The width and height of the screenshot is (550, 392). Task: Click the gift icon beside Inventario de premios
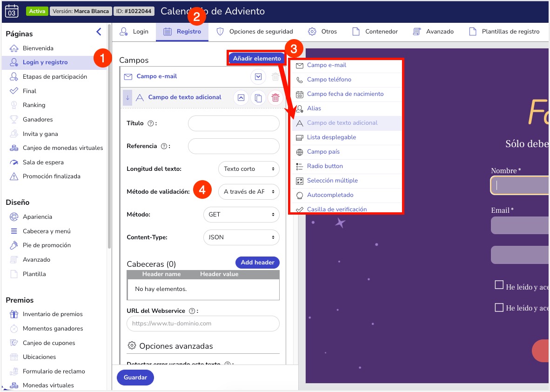(14, 314)
